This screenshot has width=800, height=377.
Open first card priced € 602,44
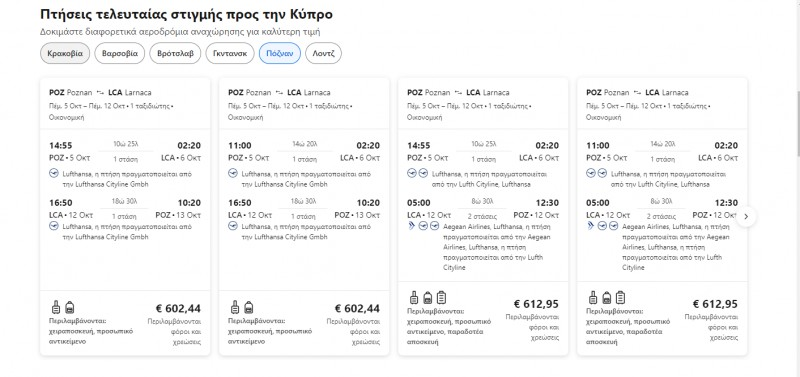click(x=125, y=216)
